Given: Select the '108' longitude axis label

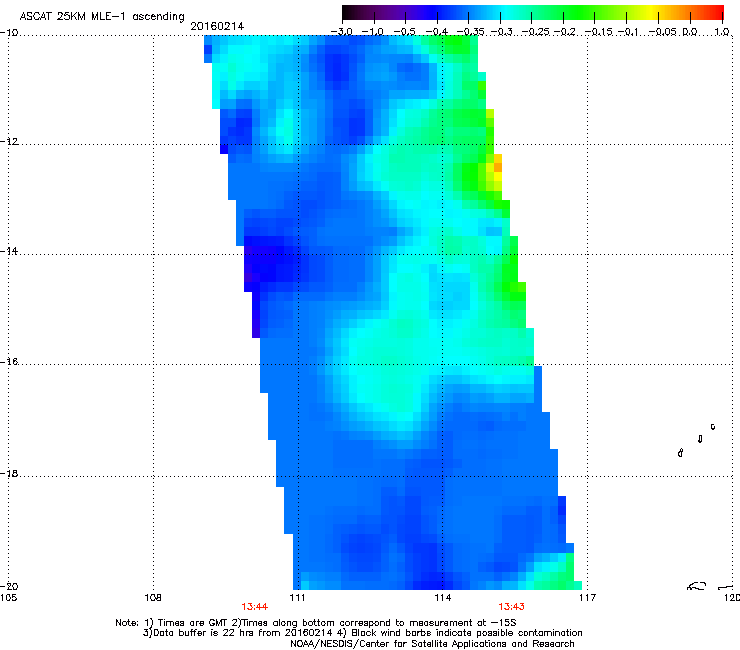Looking at the screenshot, I should click(153, 598).
